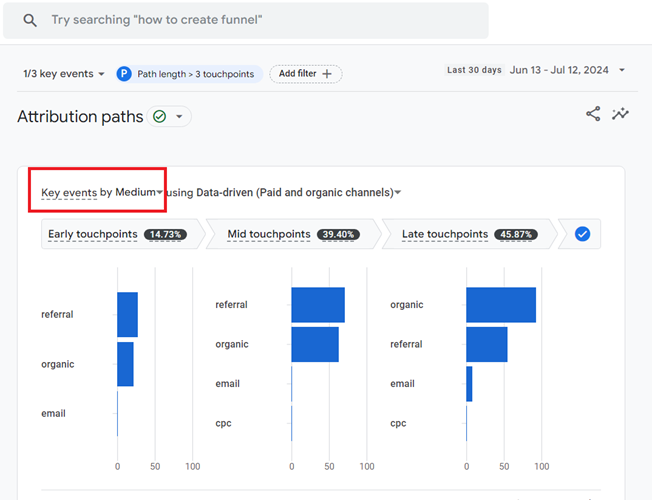Click the 45.87% badge
This screenshot has height=500, width=652.
click(516, 235)
